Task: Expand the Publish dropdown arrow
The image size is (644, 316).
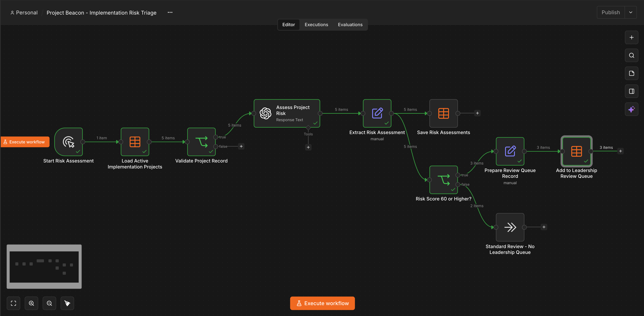Action: tap(631, 13)
